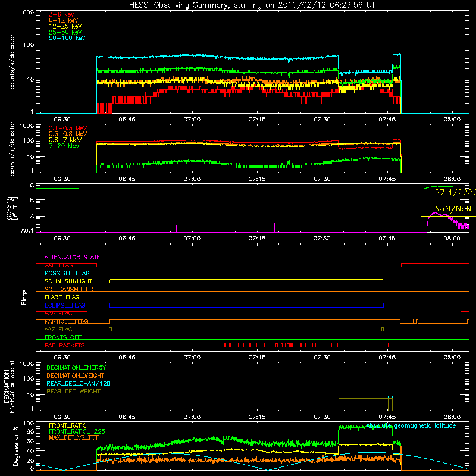Select the 6-12 keV legend label
Screen dimensions: 476x476
coord(64,20)
